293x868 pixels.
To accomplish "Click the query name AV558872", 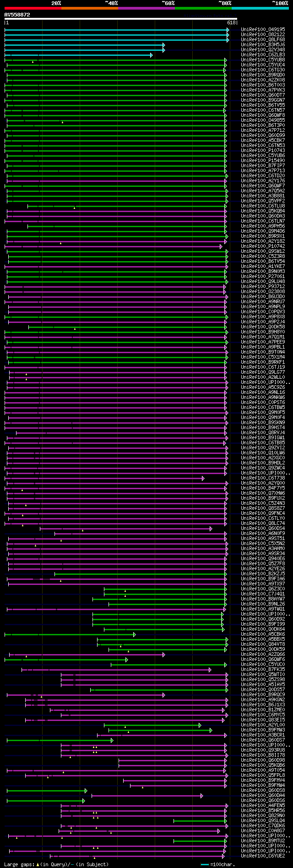I will tap(17, 15).
